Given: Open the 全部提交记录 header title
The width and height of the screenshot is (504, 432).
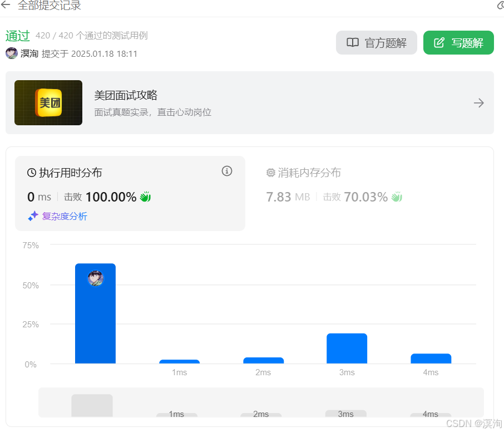Looking at the screenshot, I should tap(49, 5).
